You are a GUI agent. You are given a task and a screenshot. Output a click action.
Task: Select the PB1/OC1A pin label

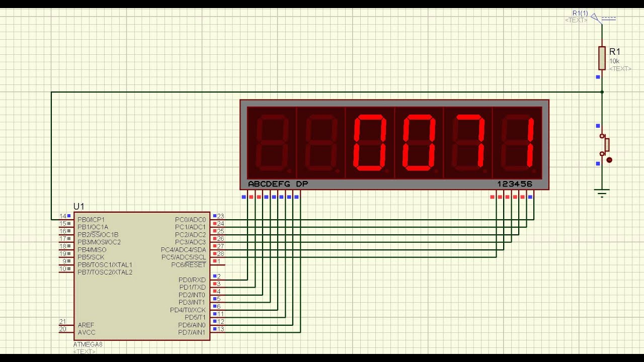point(93,227)
